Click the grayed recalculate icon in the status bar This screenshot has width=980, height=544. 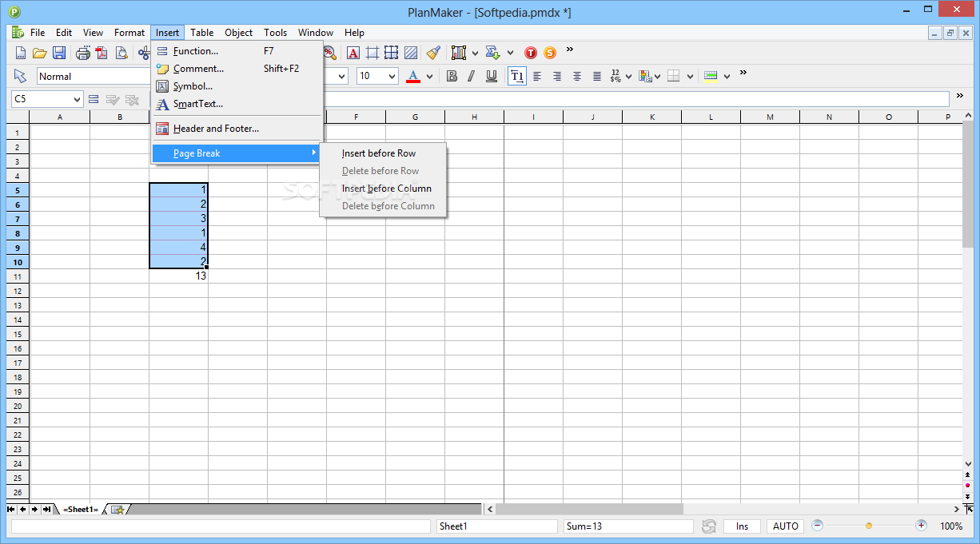(x=709, y=526)
